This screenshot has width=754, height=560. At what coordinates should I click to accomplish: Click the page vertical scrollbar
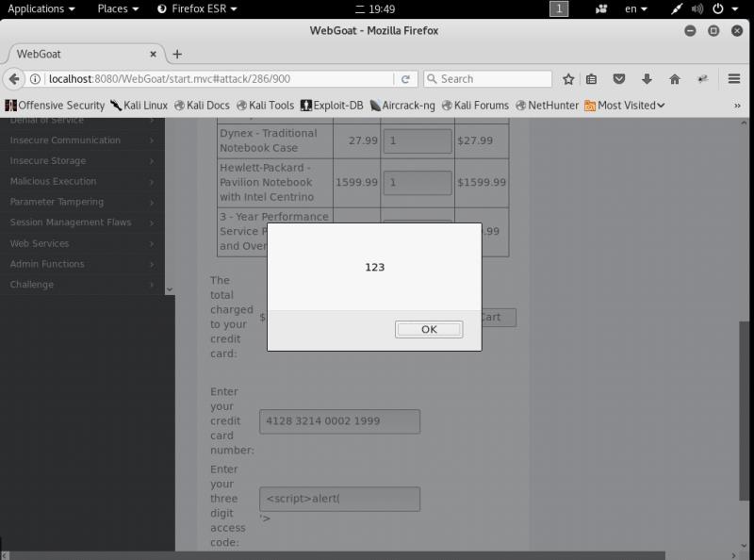point(744,411)
